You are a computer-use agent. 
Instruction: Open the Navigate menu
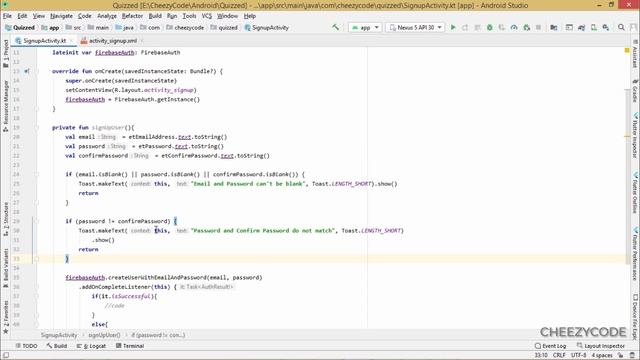click(61, 16)
